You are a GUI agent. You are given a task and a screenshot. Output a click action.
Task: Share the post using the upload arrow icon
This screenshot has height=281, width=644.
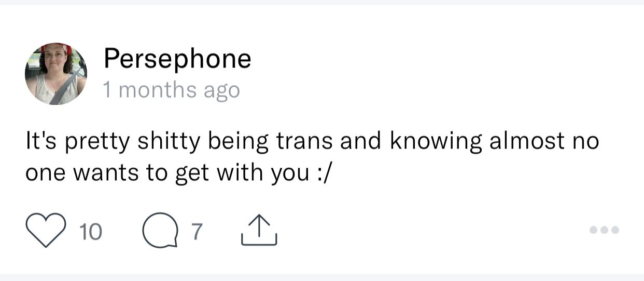(259, 231)
